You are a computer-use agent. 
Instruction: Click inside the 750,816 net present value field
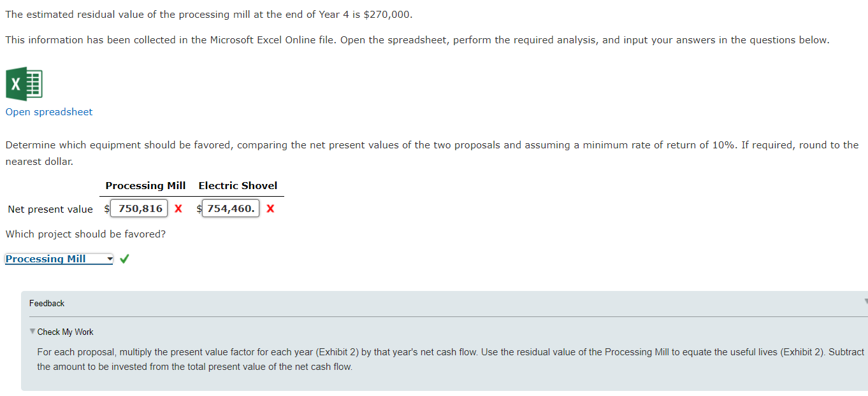138,208
